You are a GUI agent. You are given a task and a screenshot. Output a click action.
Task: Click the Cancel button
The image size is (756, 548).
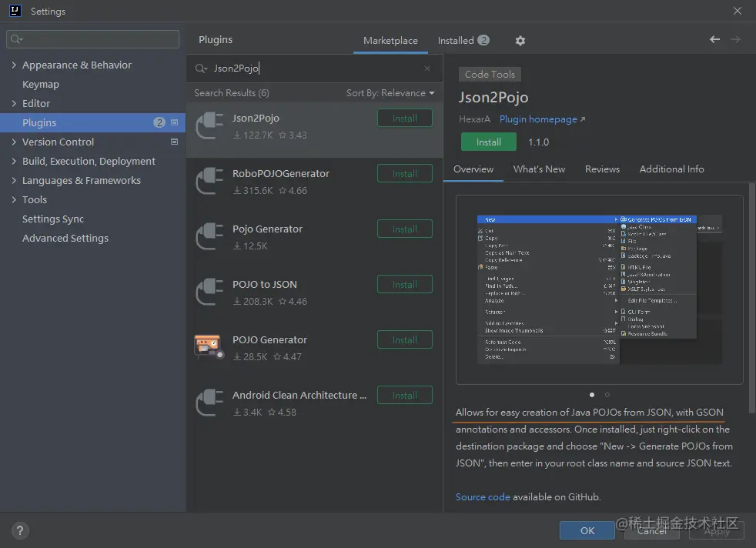652,530
